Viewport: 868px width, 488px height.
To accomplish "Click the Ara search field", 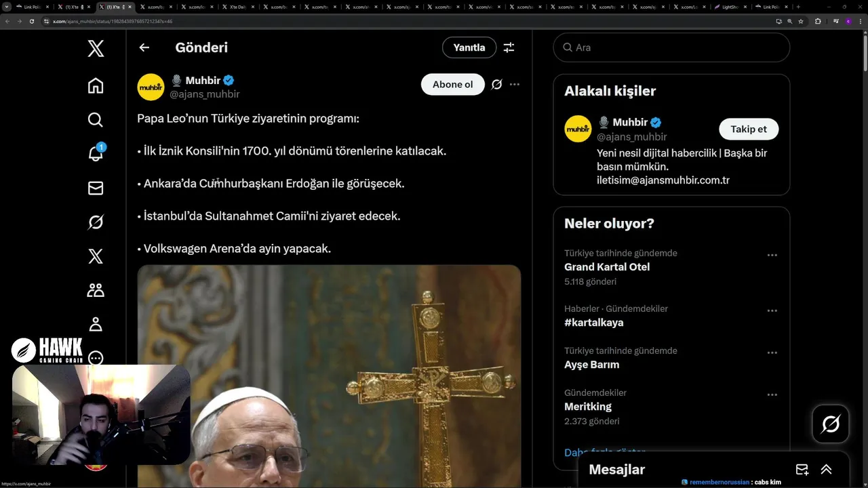I will [x=671, y=47].
